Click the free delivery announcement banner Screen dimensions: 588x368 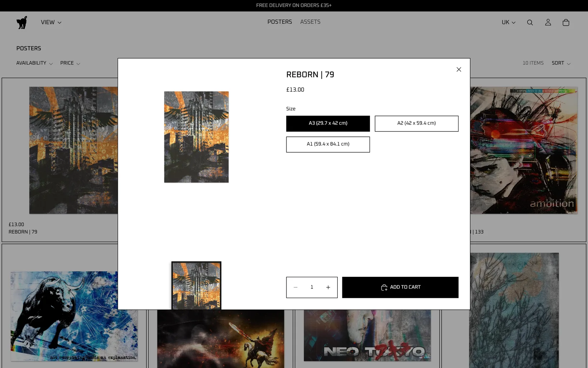[x=294, y=5]
